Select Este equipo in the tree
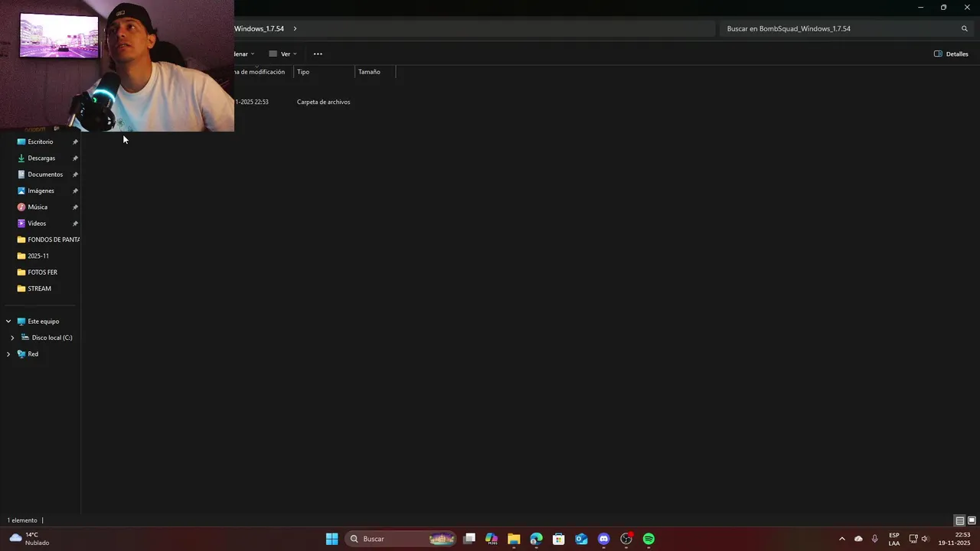 tap(43, 321)
